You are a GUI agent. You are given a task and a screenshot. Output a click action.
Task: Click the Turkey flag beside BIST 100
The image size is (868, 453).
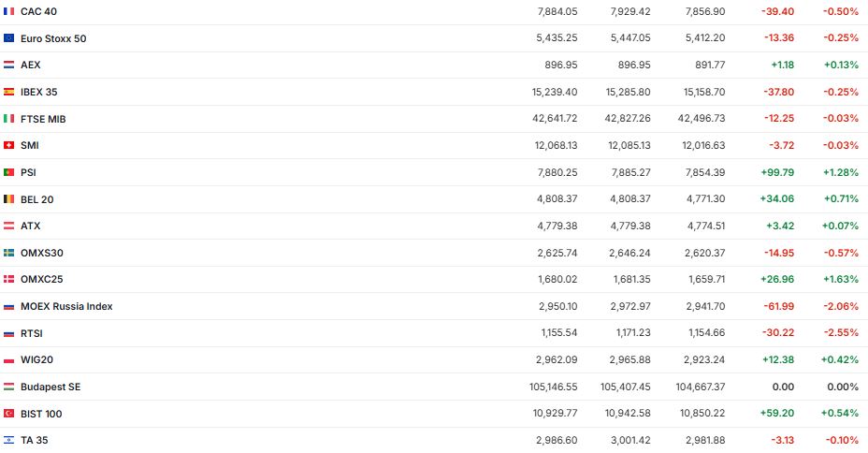click(8, 413)
